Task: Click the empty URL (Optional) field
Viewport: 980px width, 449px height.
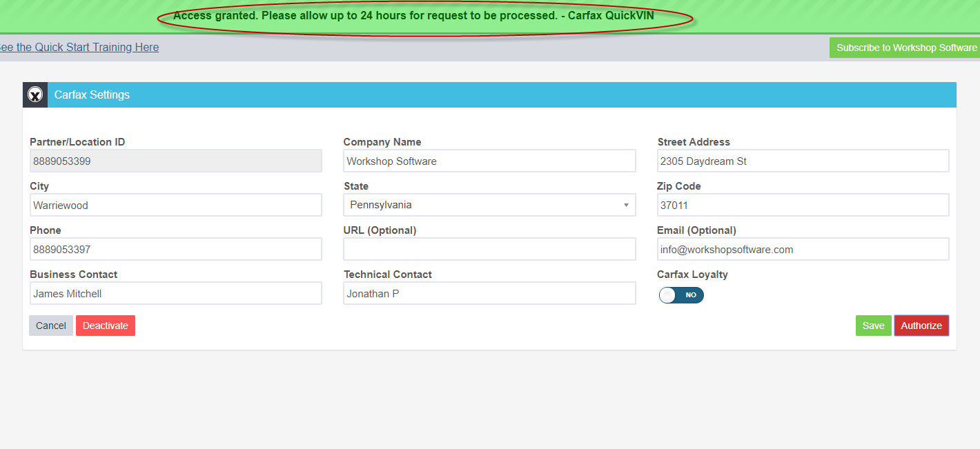Action: (x=489, y=249)
